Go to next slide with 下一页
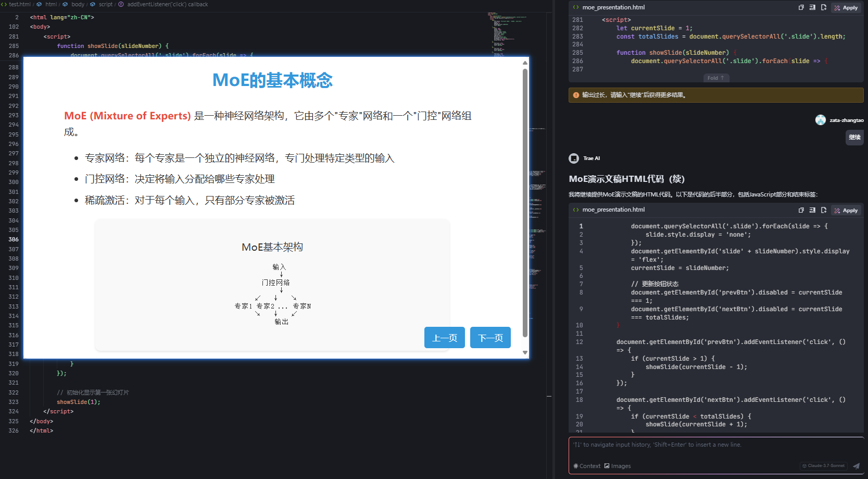 pyautogui.click(x=490, y=338)
